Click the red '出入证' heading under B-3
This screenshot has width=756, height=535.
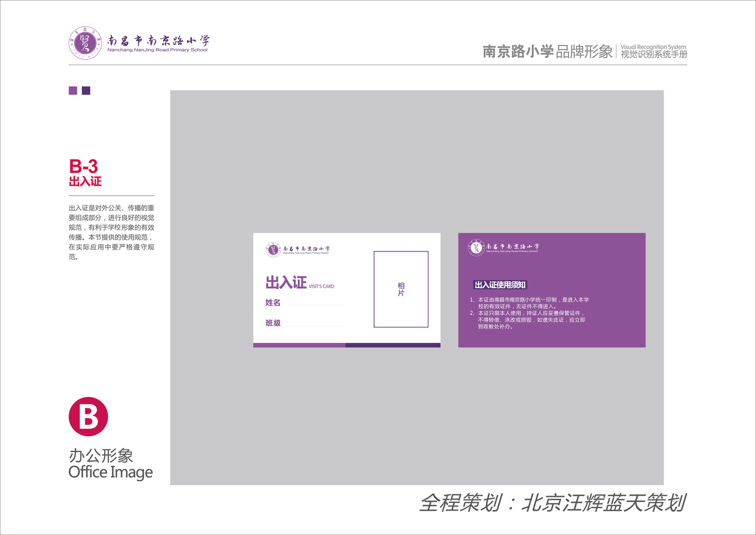[x=85, y=182]
